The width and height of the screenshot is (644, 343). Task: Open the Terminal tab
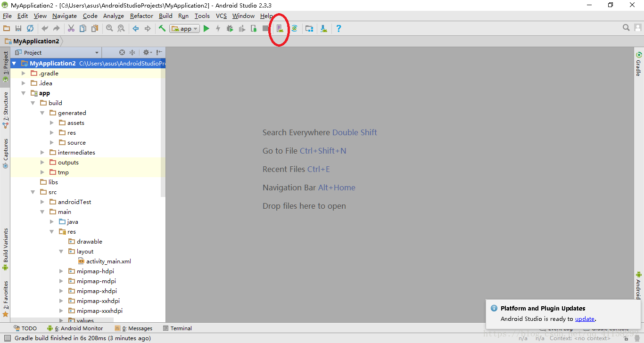pos(177,328)
